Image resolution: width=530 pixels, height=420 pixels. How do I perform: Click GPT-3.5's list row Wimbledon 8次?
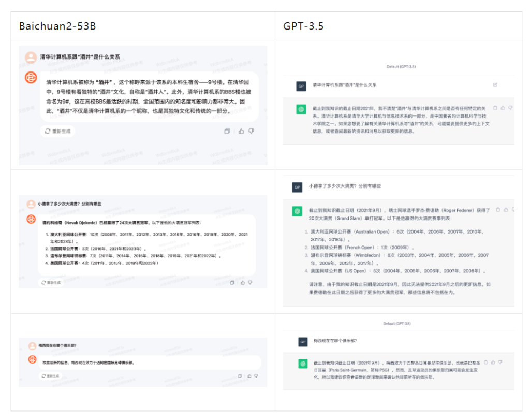click(397, 259)
